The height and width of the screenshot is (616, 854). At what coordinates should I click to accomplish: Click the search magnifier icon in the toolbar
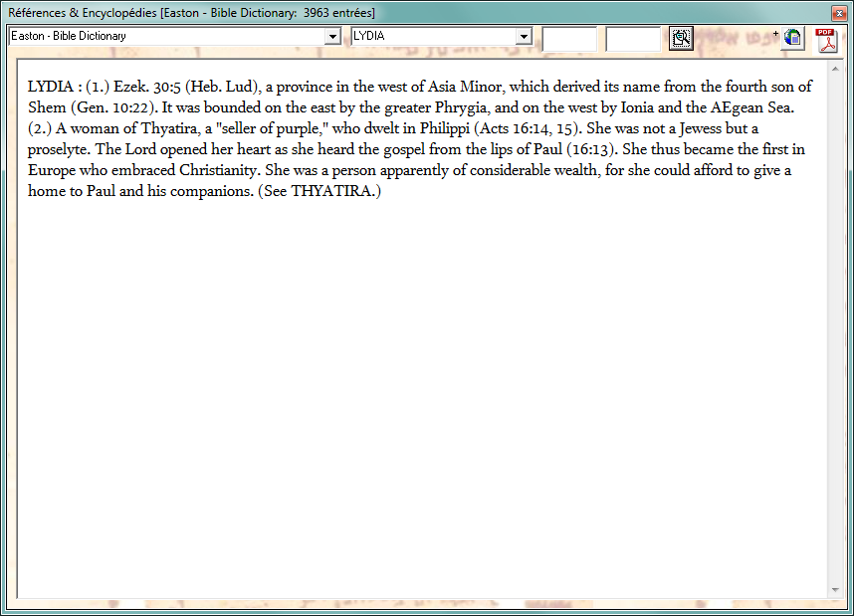681,38
